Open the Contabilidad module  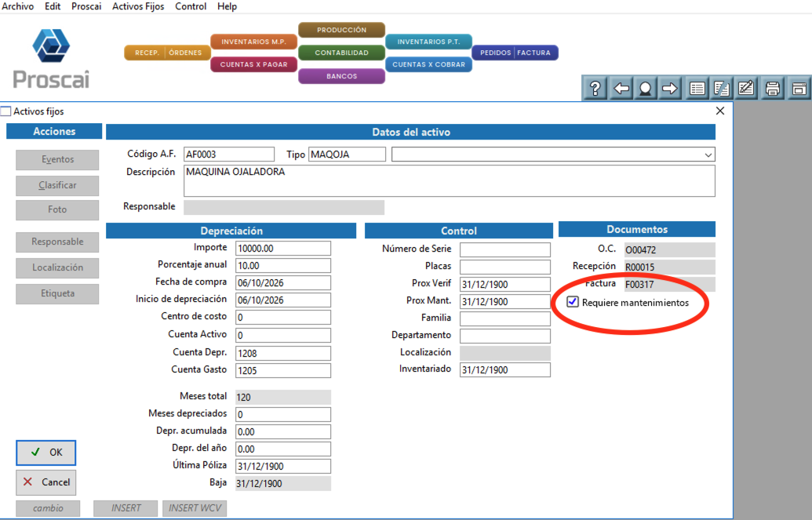click(x=342, y=53)
